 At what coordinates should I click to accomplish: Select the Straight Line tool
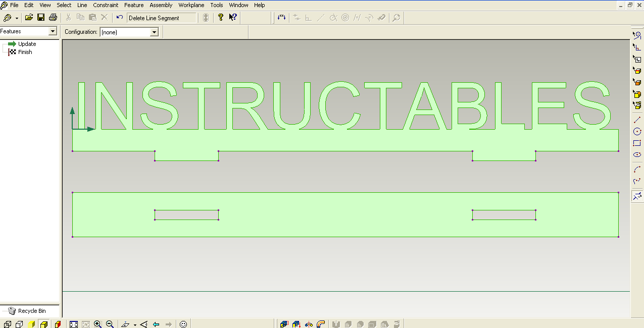tap(637, 120)
